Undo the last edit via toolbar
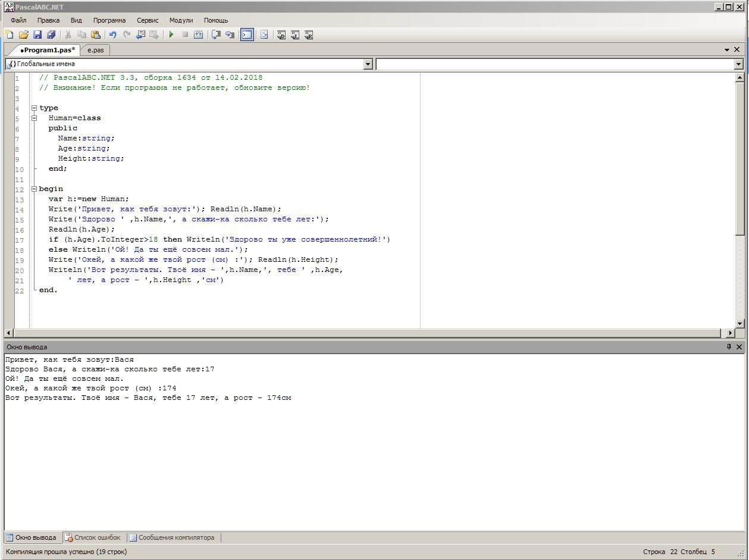The image size is (749, 560). pyautogui.click(x=112, y=35)
